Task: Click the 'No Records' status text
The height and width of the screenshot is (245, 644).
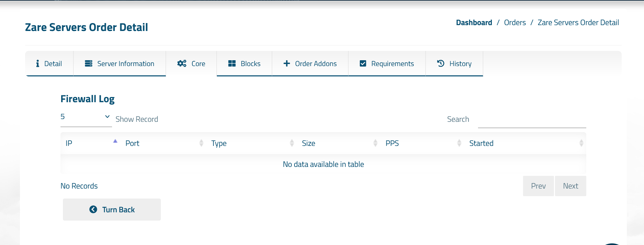Action: point(79,186)
